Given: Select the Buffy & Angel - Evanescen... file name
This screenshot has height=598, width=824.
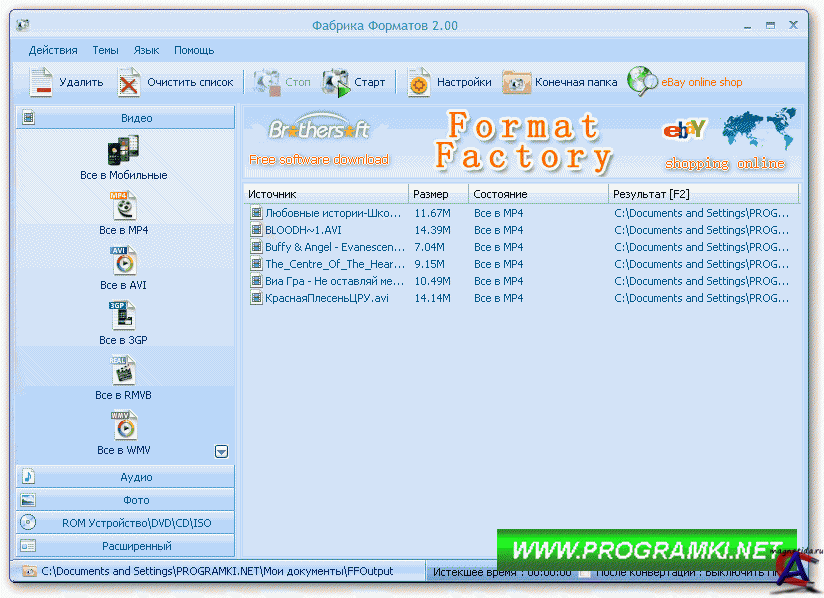Looking at the screenshot, I should [x=335, y=247].
